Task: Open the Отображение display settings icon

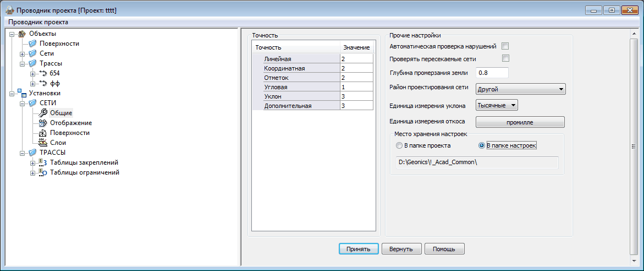Action: (x=43, y=123)
